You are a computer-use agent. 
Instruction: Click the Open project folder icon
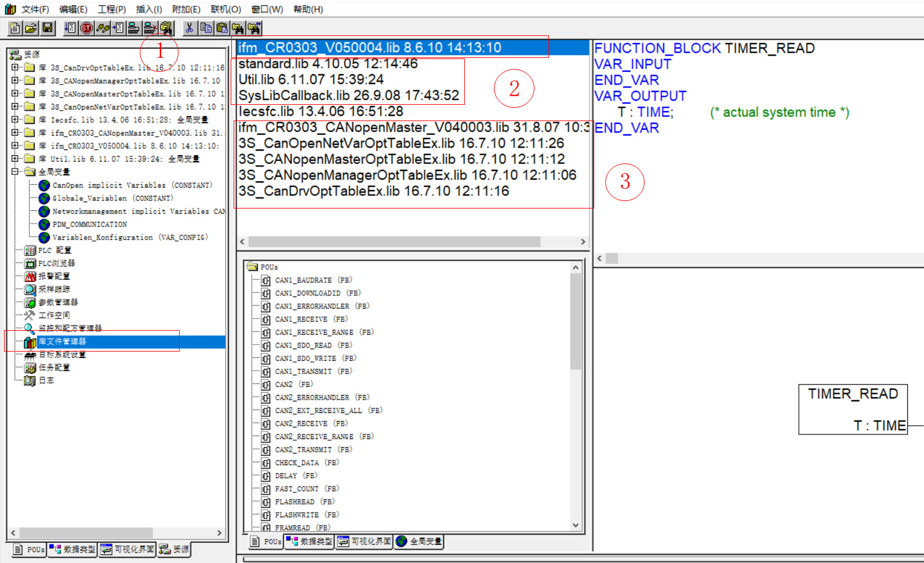tap(31, 28)
